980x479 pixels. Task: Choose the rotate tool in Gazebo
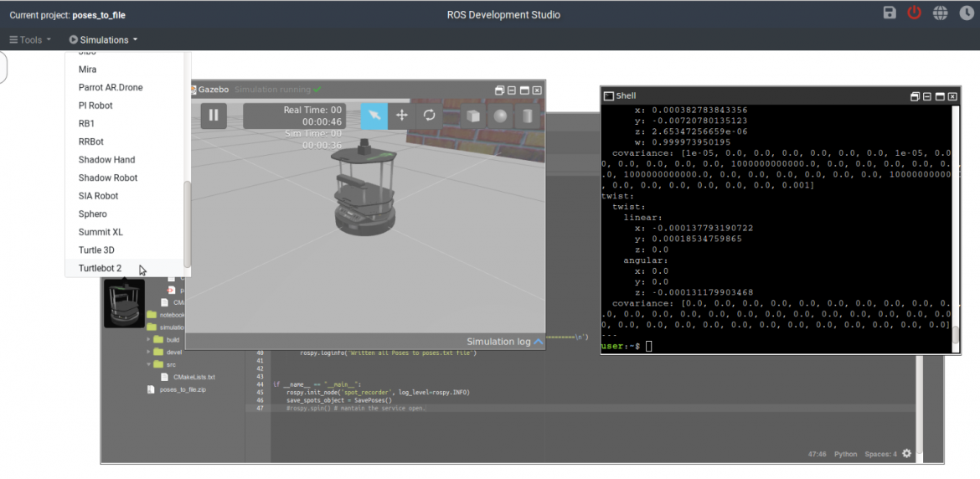430,116
